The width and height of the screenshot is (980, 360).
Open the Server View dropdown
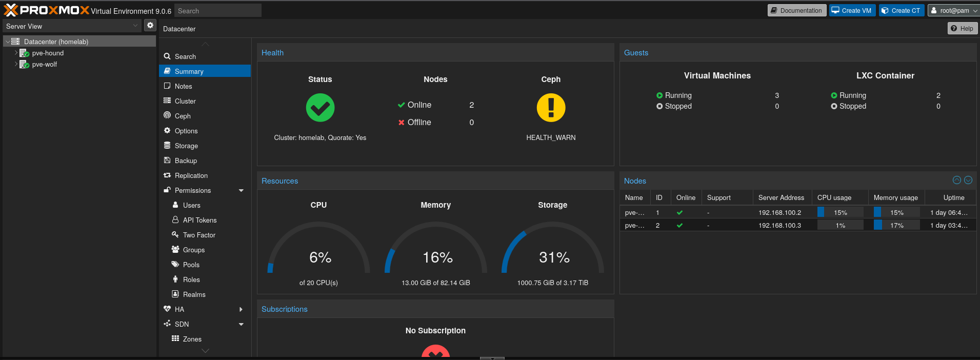tap(72, 26)
